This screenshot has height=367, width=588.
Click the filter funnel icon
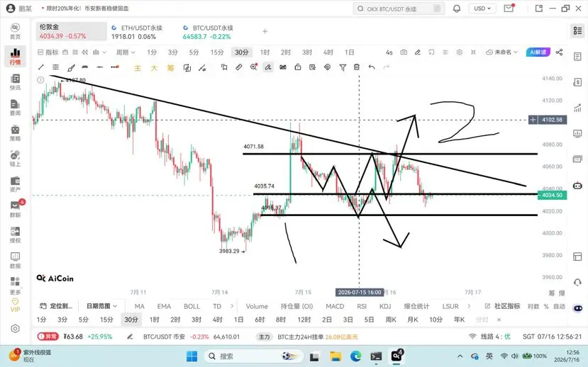[343, 67]
